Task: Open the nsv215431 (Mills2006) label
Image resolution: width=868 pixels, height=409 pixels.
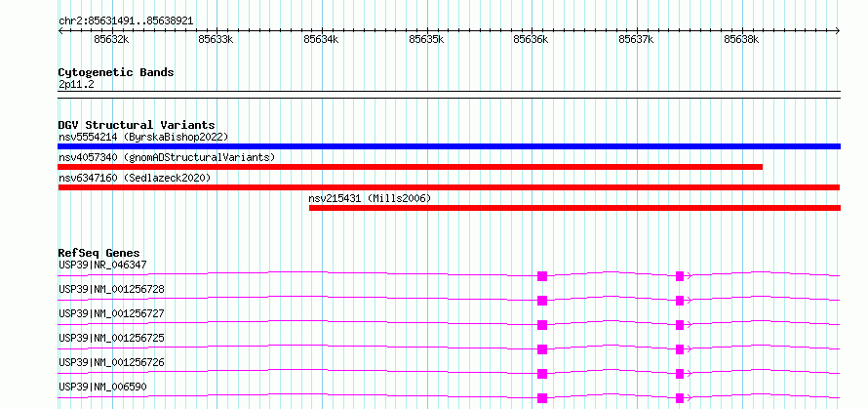Action: [370, 198]
